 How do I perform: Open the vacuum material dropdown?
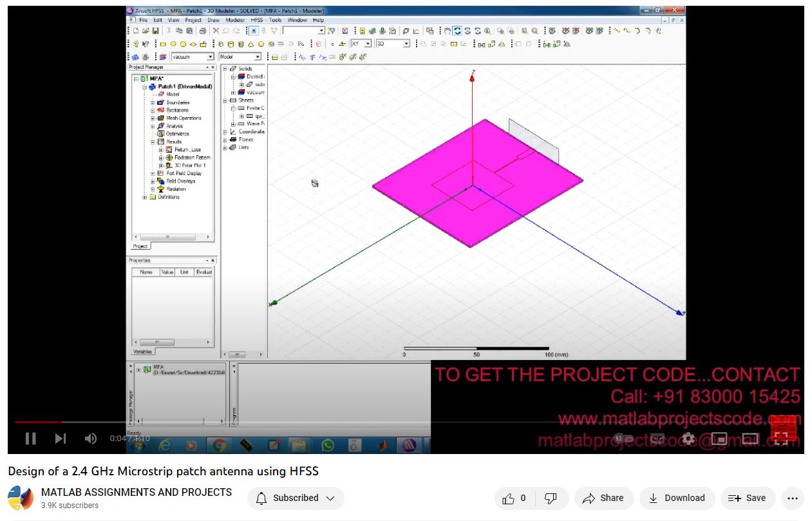(x=210, y=57)
